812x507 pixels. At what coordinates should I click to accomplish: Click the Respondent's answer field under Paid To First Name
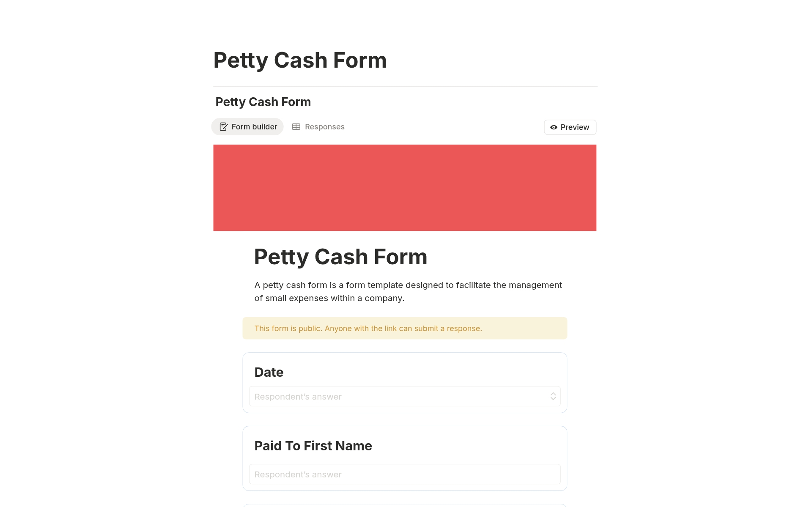point(404,474)
